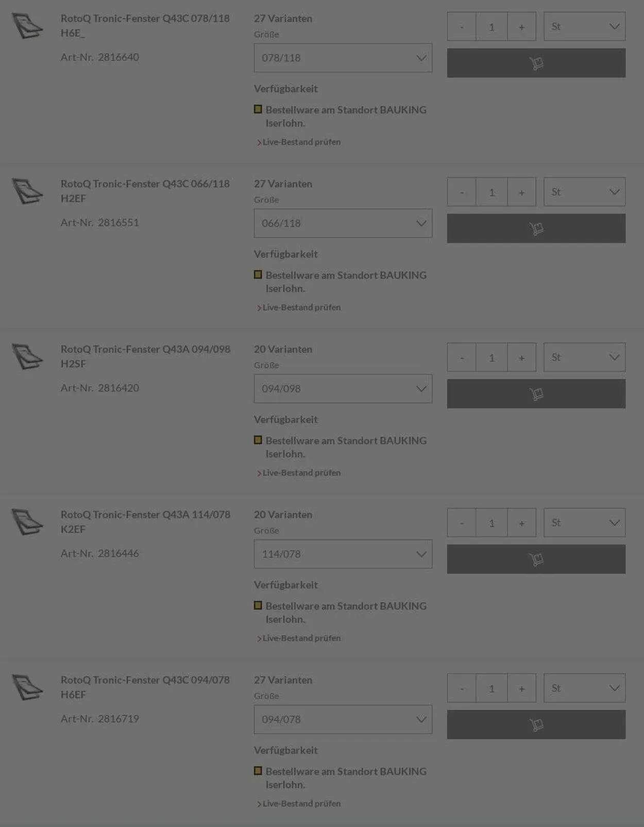Add RotoQ Q43C 066/118 to cart
The image size is (644, 827).
536,228
